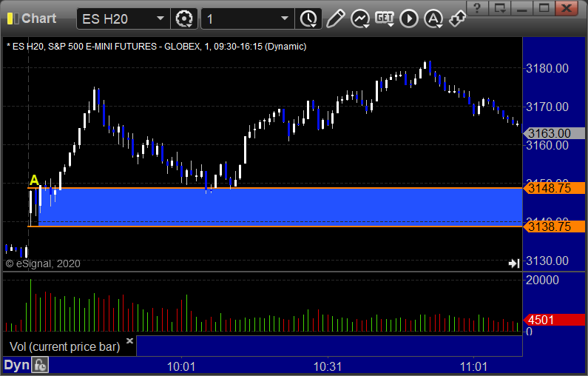Click the volume value label 4501
The width and height of the screenshot is (588, 376).
coord(554,320)
